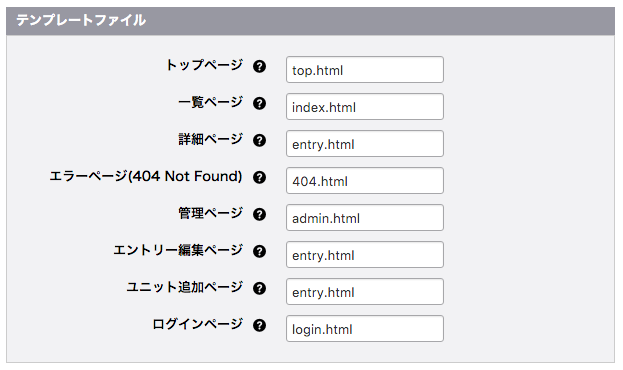
Task: Focus the top.html input field
Action: point(365,70)
